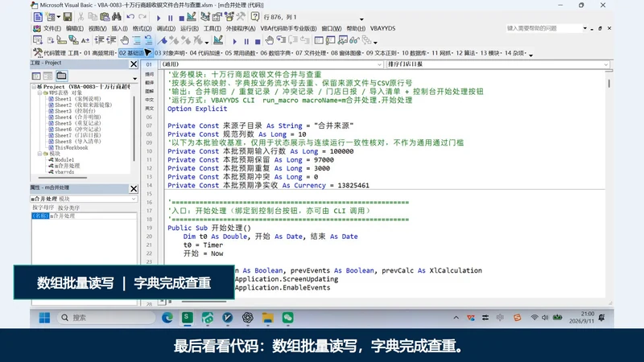Click the 翻译 button in code gutter
Screen dimensions: 644x362
tap(149, 83)
